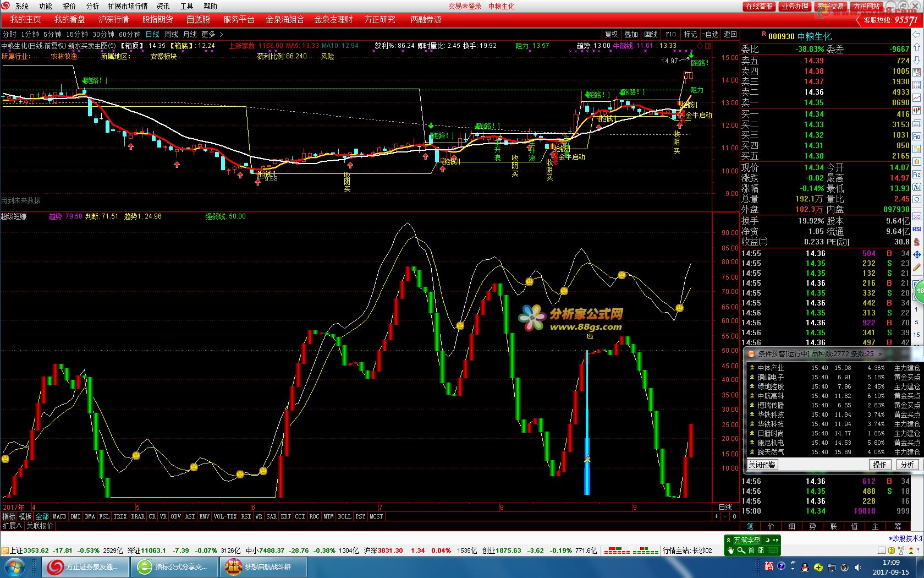Go to 沪深行情 tab

114,19
